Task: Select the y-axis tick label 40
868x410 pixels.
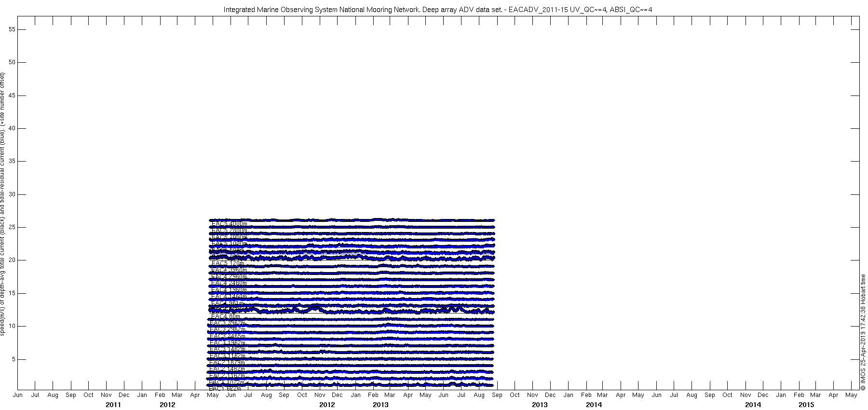Action: click(x=12, y=128)
